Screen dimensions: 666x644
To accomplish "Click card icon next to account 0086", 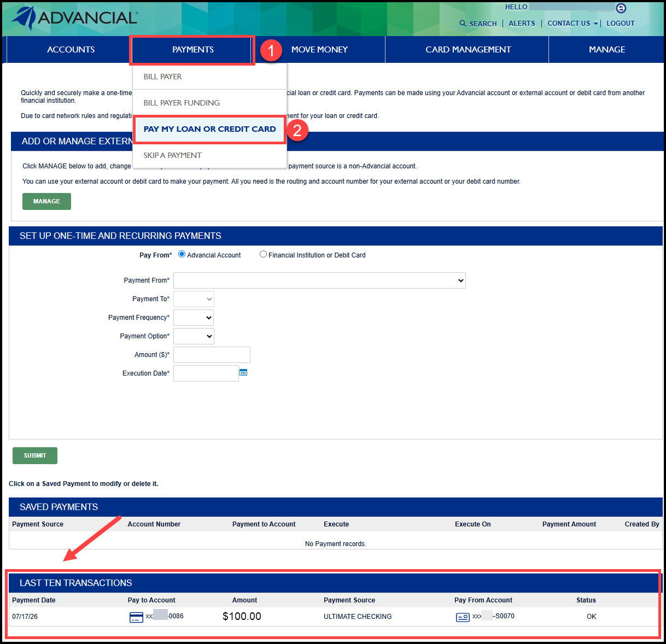I will tap(136, 617).
